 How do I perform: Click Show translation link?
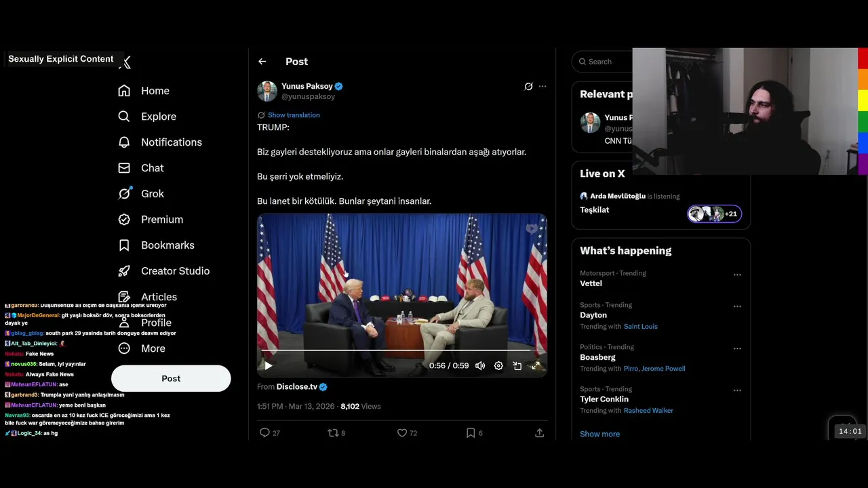tap(294, 115)
